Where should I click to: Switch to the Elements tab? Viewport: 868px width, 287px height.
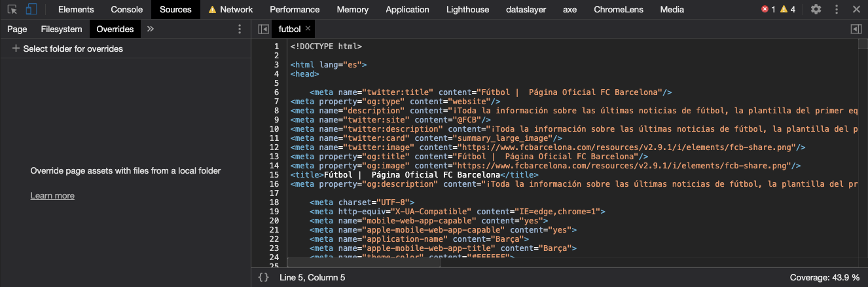[76, 9]
